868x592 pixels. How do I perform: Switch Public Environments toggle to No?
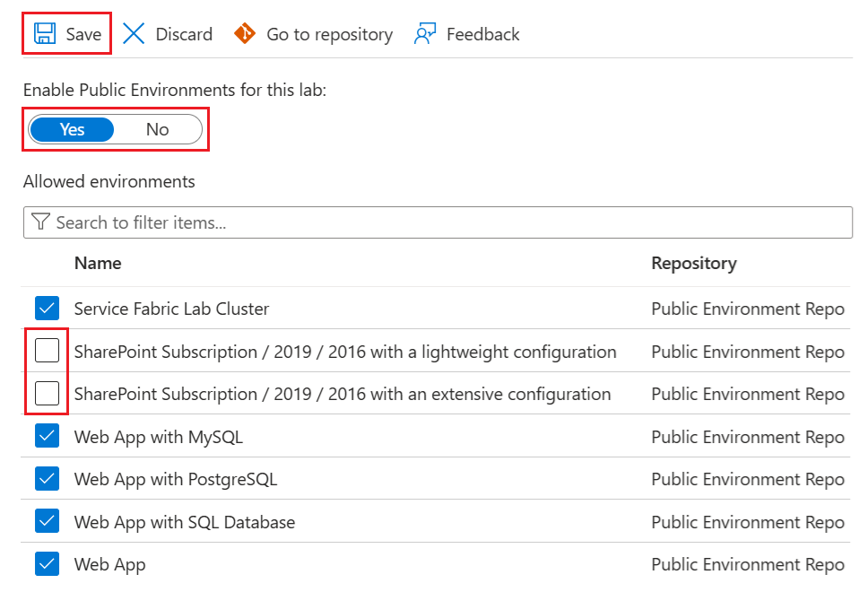point(157,129)
